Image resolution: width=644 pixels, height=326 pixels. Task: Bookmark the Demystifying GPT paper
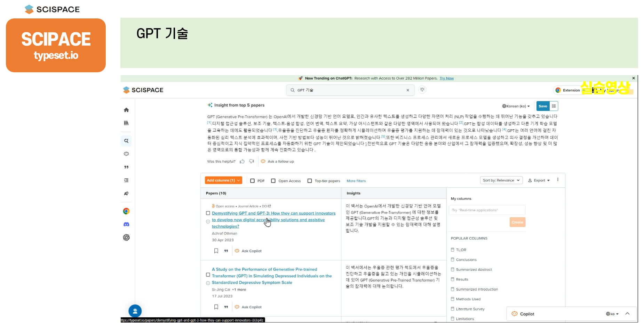click(x=216, y=251)
